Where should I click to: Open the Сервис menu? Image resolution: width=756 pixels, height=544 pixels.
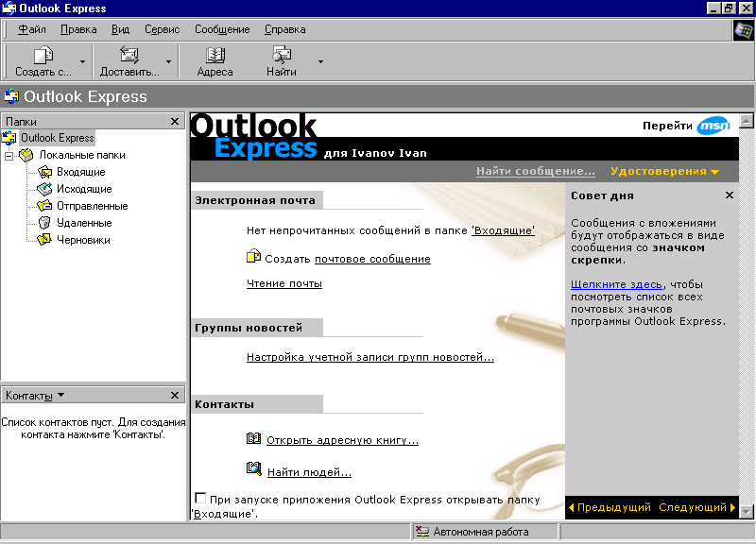pos(162,29)
